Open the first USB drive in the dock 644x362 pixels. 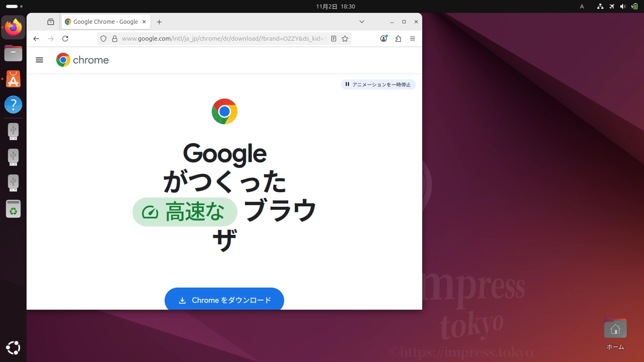(13, 131)
